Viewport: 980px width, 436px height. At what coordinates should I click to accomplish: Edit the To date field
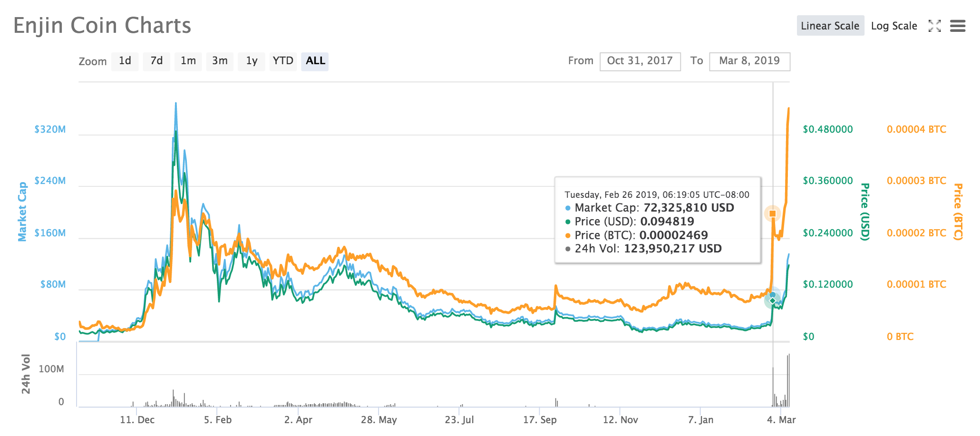point(749,61)
